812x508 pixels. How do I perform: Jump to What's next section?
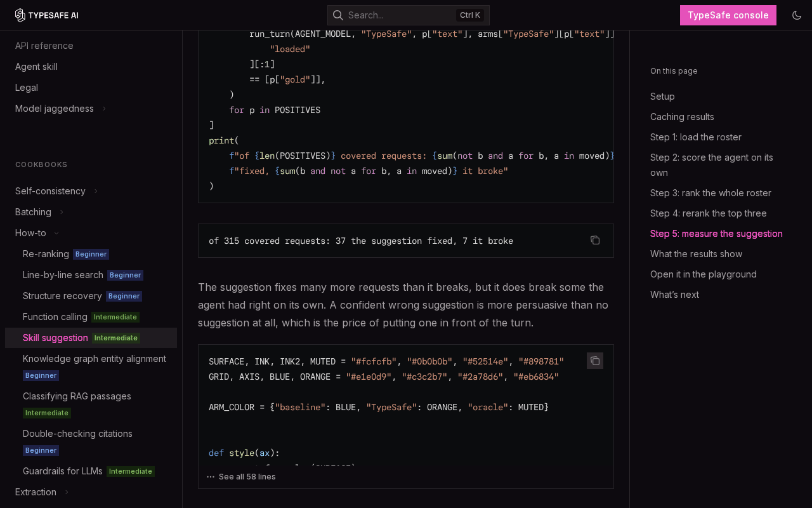(x=674, y=295)
